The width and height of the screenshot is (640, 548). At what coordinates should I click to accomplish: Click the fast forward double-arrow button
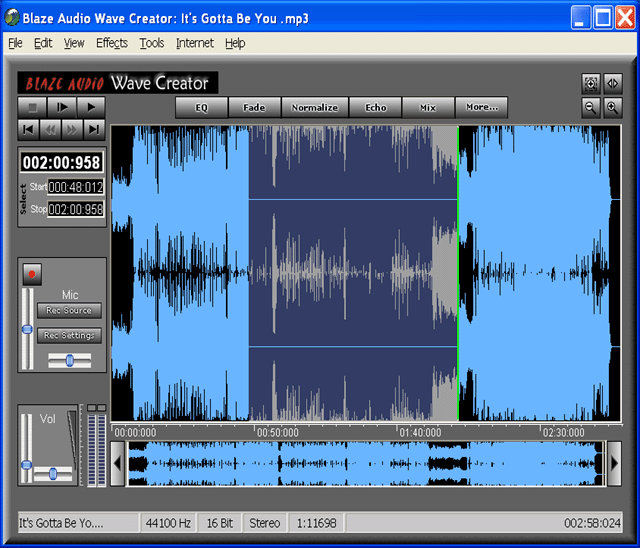(x=72, y=130)
